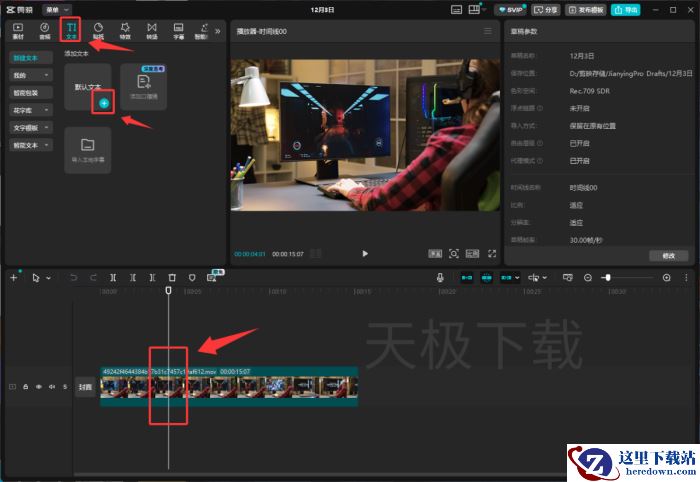
Task: Select the .mov video clip on the timeline
Action: (x=229, y=386)
